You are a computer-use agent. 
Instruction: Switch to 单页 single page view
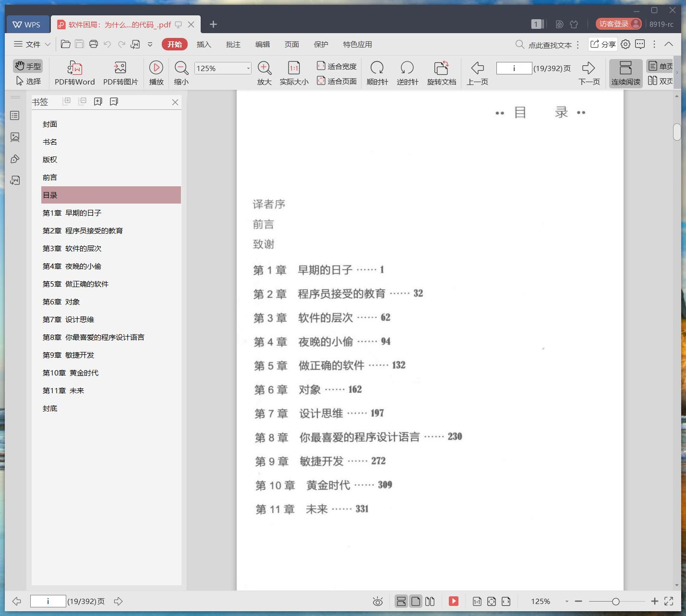pos(660,66)
